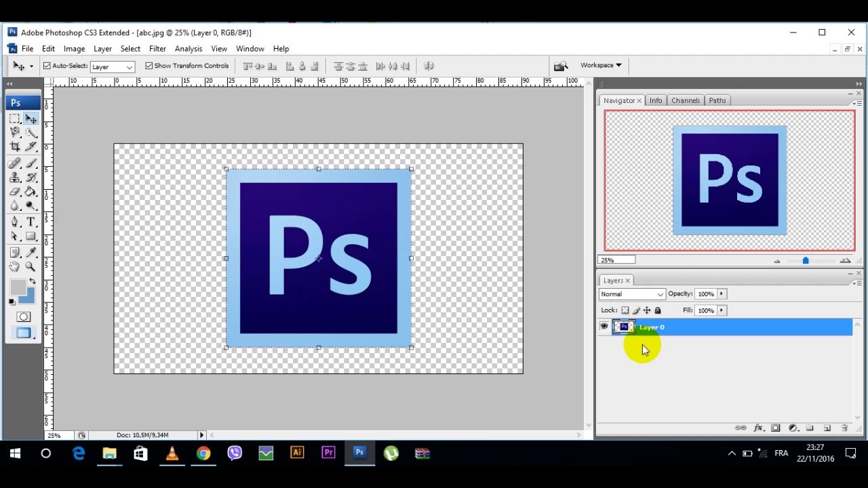Select the Lasso tool
The image size is (868, 488).
[15, 133]
